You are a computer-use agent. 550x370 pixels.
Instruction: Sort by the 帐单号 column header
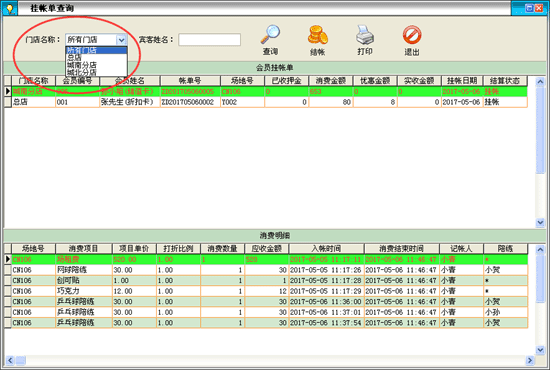[190, 81]
